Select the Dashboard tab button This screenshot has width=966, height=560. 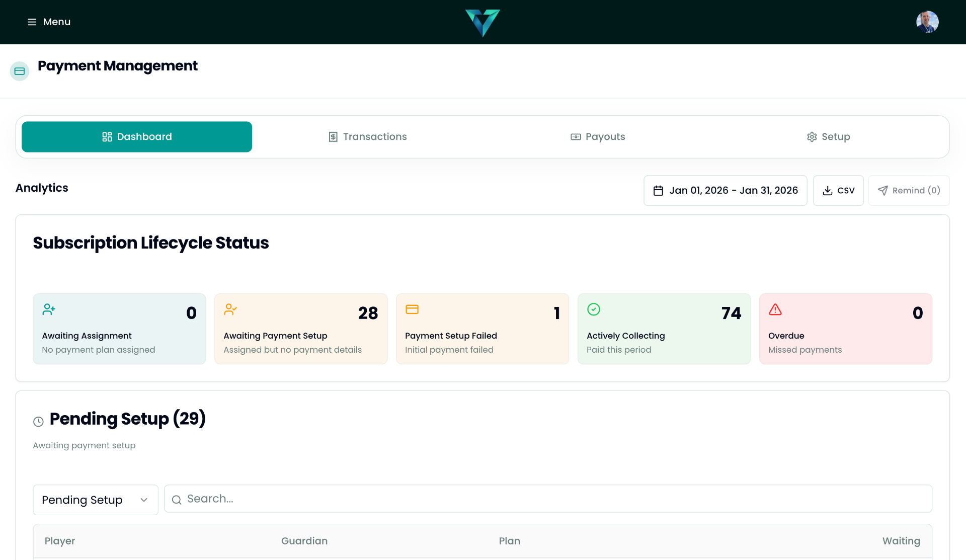coord(136,136)
